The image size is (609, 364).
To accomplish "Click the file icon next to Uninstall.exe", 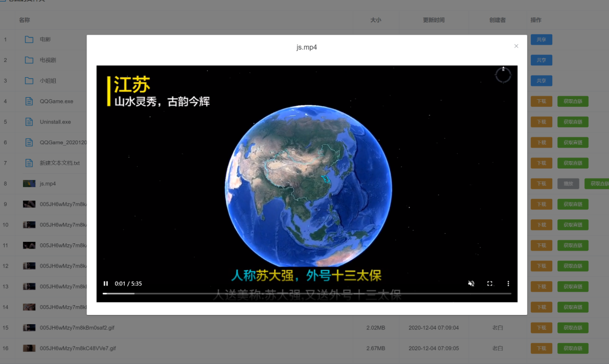I will 29,122.
